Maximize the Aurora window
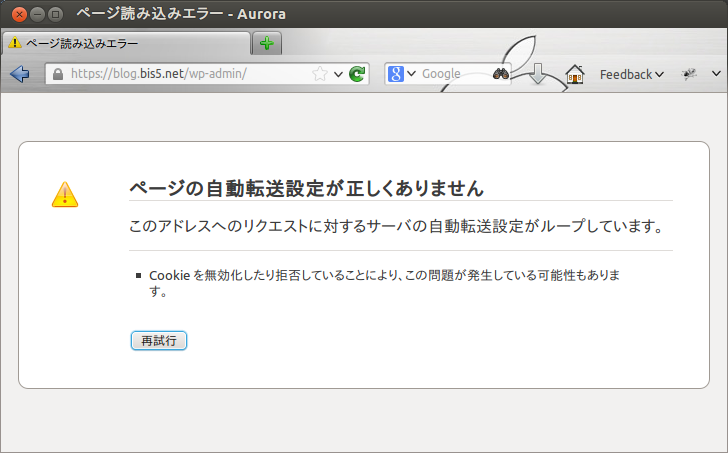This screenshot has height=453, width=728. click(56, 14)
